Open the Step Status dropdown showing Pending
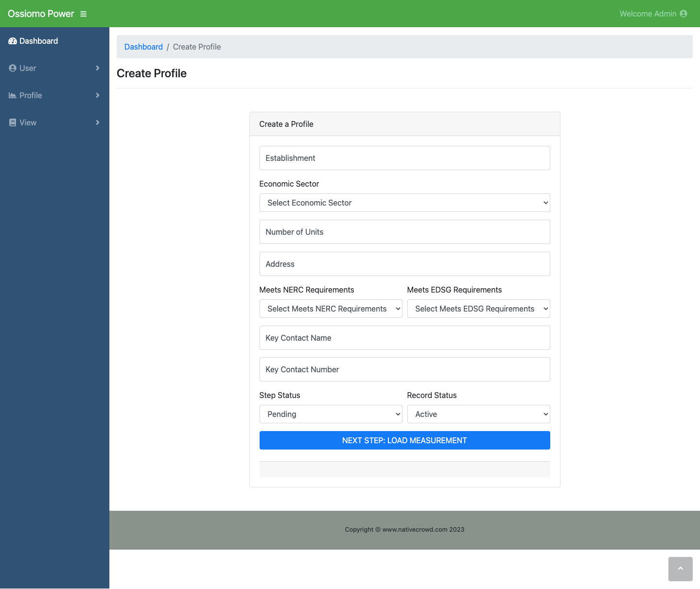Image resolution: width=700 pixels, height=589 pixels. click(331, 414)
